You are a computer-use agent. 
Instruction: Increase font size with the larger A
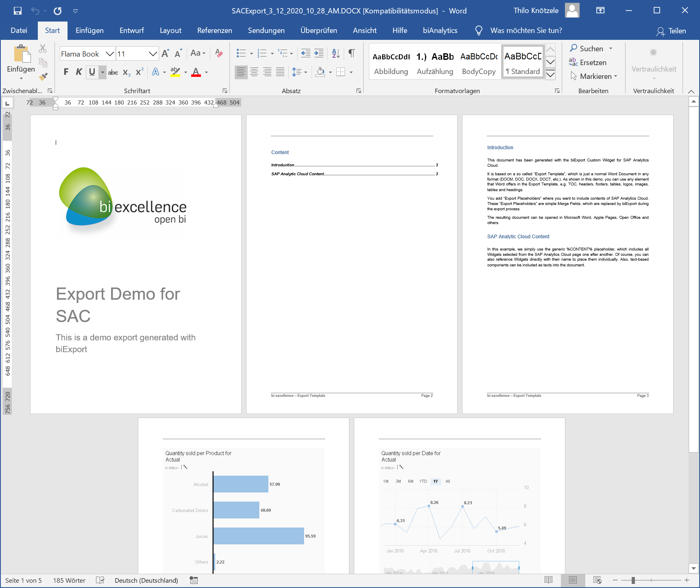point(165,54)
